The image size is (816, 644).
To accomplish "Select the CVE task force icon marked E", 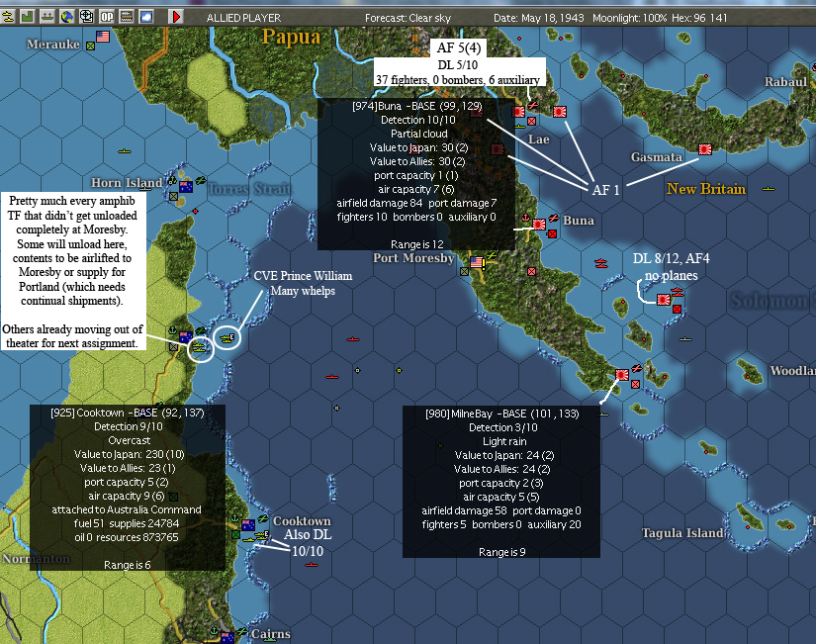I will [x=227, y=338].
